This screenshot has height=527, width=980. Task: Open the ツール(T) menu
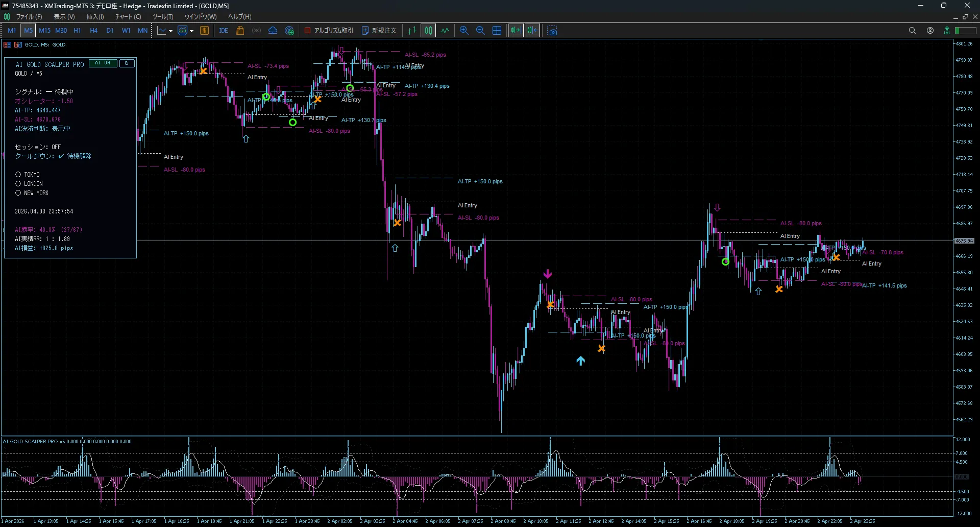pos(163,17)
